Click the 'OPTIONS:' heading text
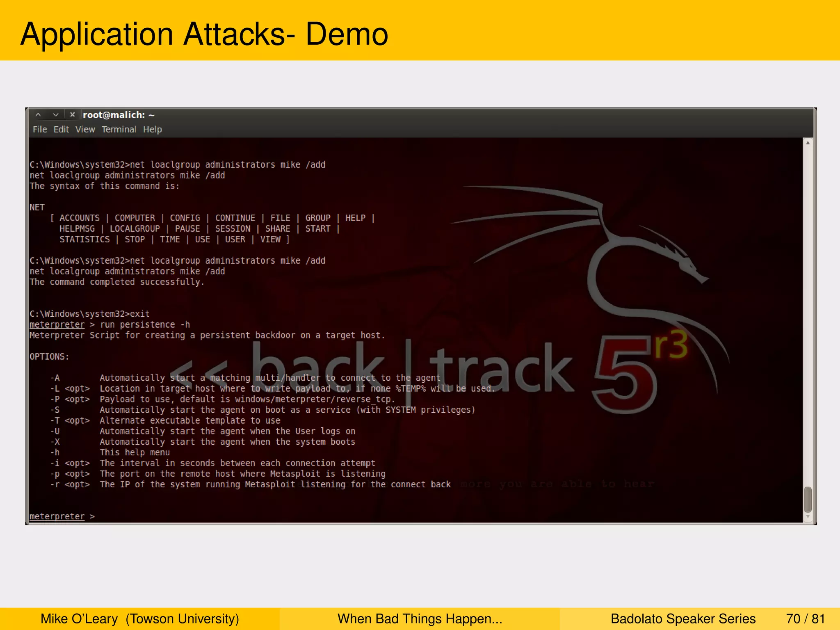Image resolution: width=840 pixels, height=630 pixels. pos(49,356)
